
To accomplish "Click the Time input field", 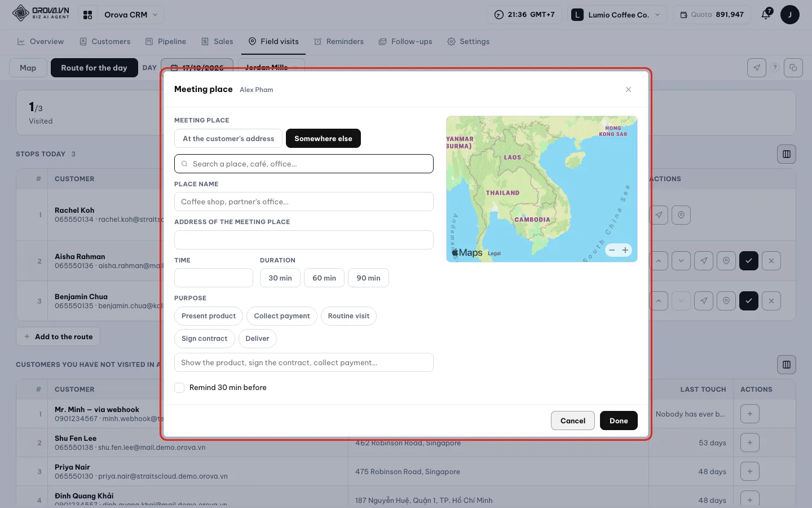I will click(214, 278).
